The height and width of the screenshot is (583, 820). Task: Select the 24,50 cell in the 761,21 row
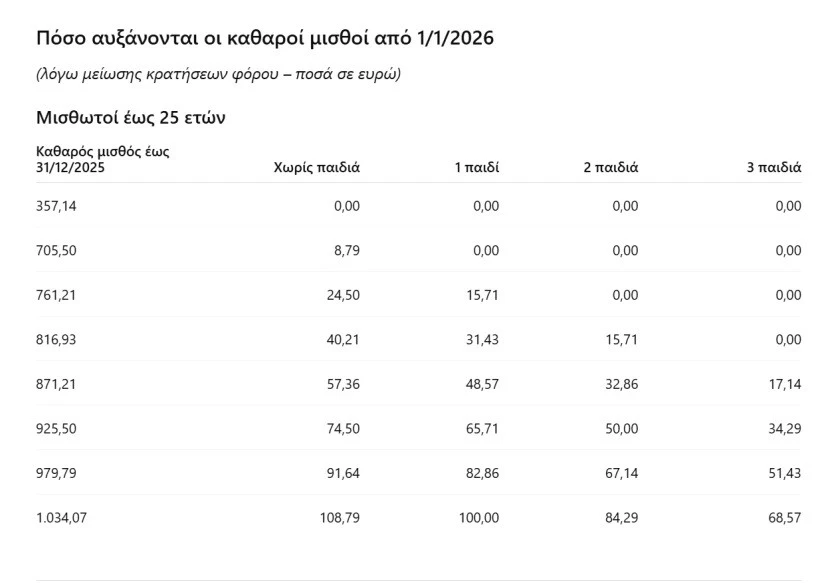343,295
